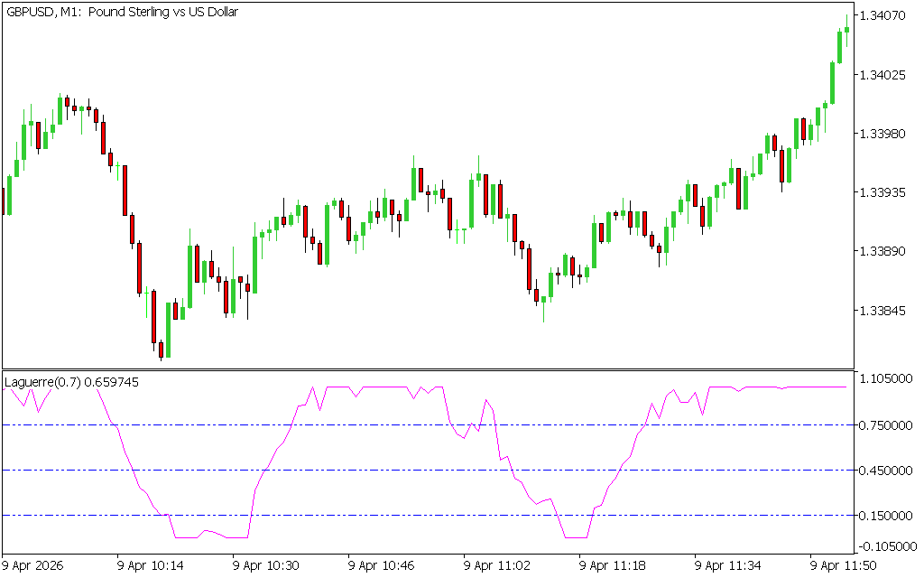Viewport: 924px width, 578px height.
Task: Click the 1.33935 price scale value
Action: pyautogui.click(x=883, y=192)
